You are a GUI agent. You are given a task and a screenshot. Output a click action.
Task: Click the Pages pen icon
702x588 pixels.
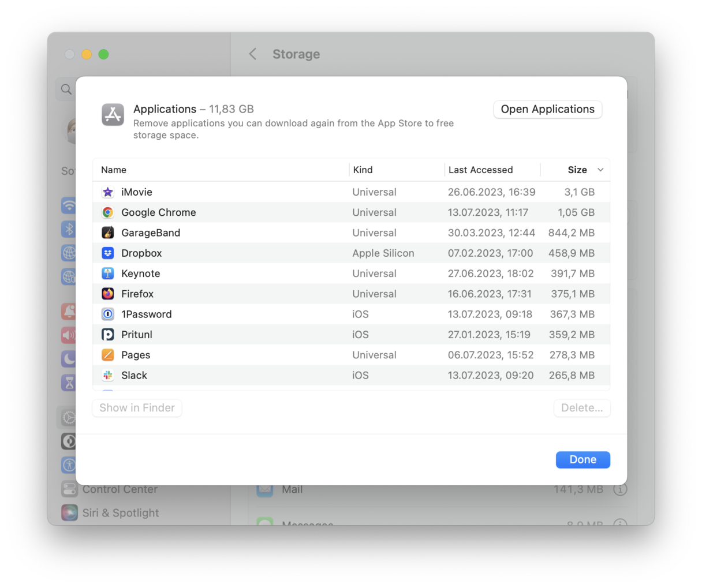tap(107, 355)
